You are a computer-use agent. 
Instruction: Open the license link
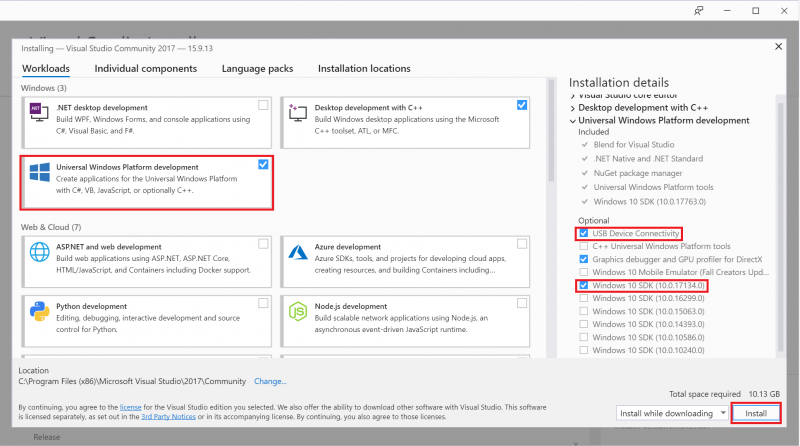[x=131, y=407]
